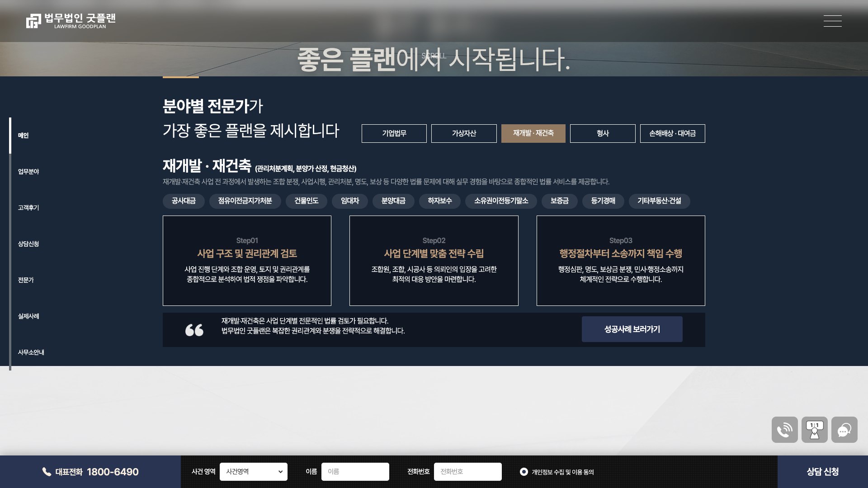Select the 형사 tab
Screen dimensions: 868x488
coord(603,133)
